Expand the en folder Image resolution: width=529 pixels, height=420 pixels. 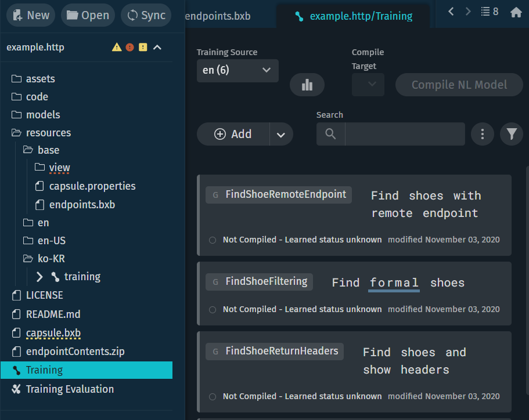coord(36,222)
